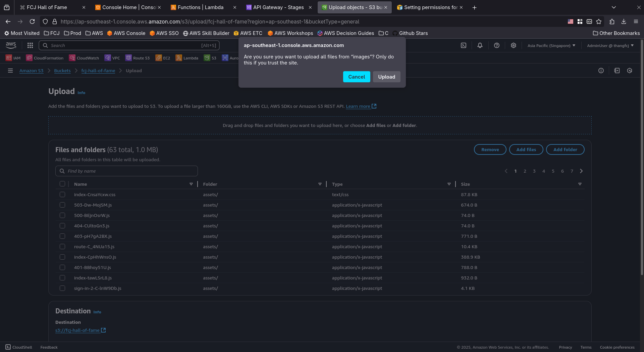
Task: Open CloudShell from footer bar
Action: [x=19, y=347]
